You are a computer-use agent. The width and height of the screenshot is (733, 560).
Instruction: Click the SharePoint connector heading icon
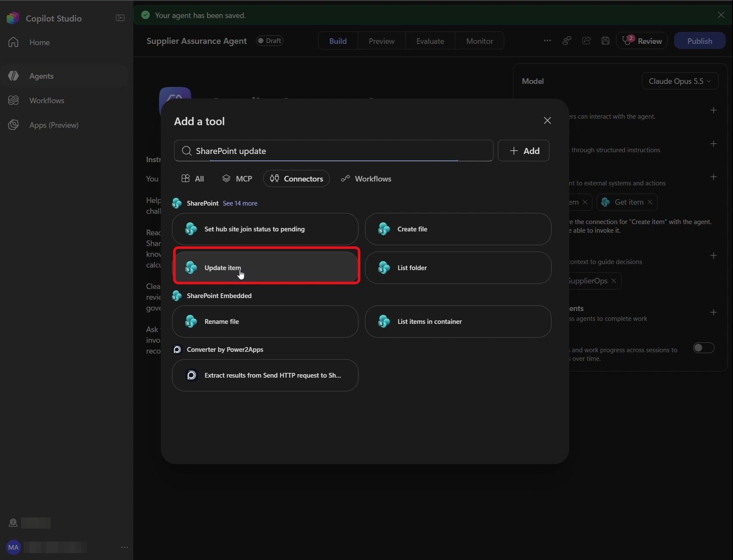[177, 203]
